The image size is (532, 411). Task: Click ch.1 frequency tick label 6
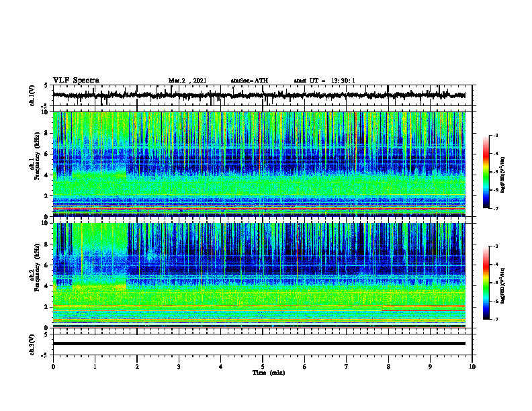46,154
